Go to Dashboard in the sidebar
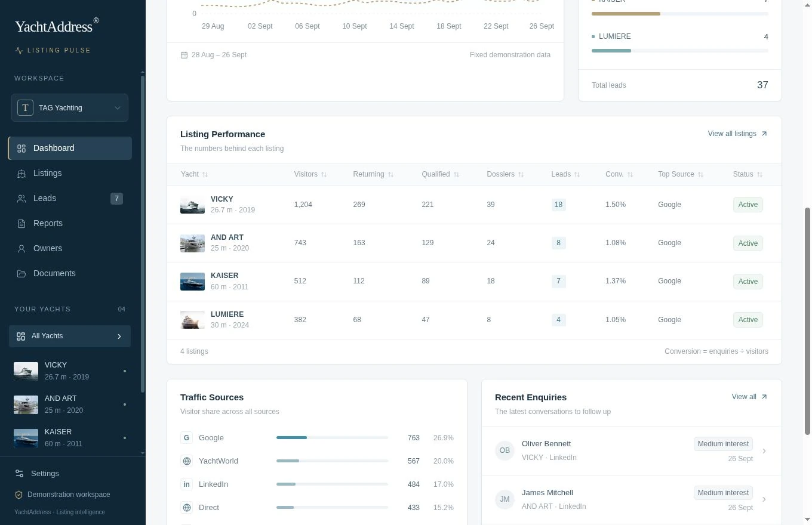The image size is (812, 525). (x=70, y=149)
